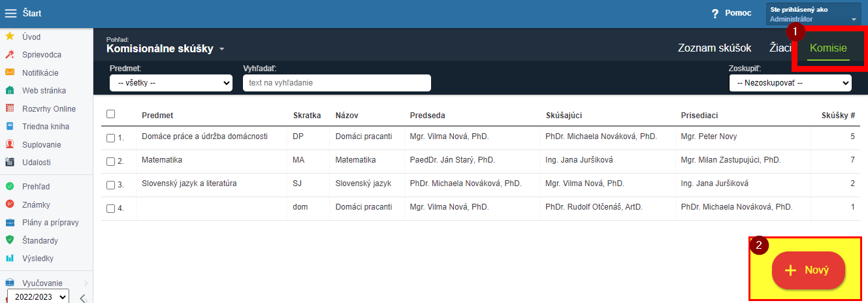The height and width of the screenshot is (303, 868).
Task: Expand the Zoskupiť grouping dropdown
Action: click(x=790, y=83)
